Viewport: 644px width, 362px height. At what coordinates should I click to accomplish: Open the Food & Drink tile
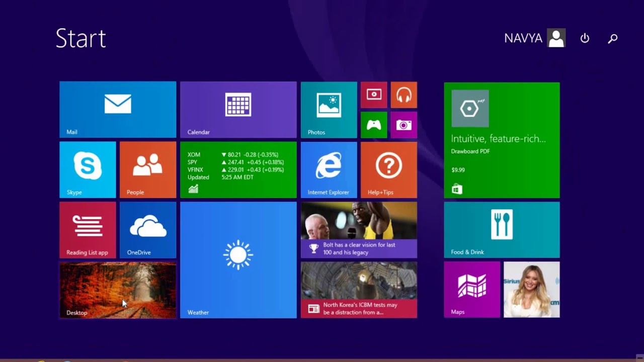coord(502,230)
